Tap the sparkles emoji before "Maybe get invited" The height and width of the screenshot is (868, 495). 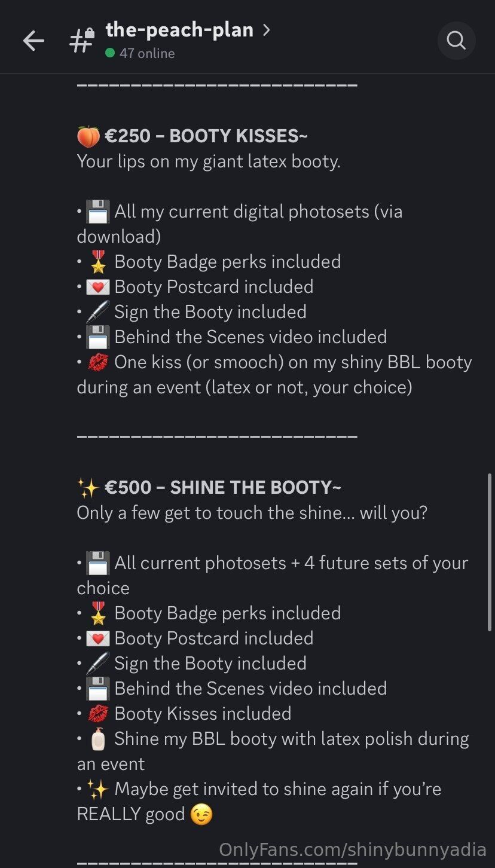click(x=97, y=789)
